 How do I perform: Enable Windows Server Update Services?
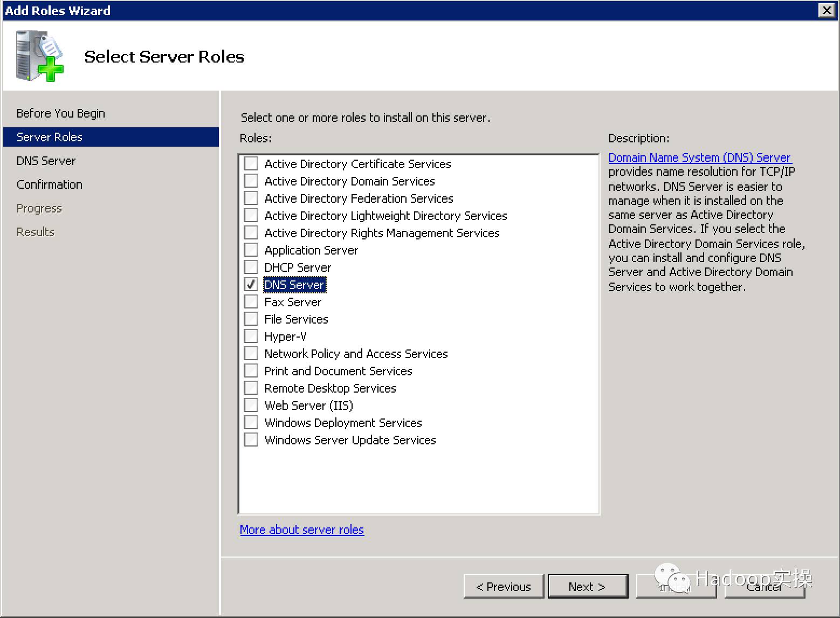[x=251, y=439]
